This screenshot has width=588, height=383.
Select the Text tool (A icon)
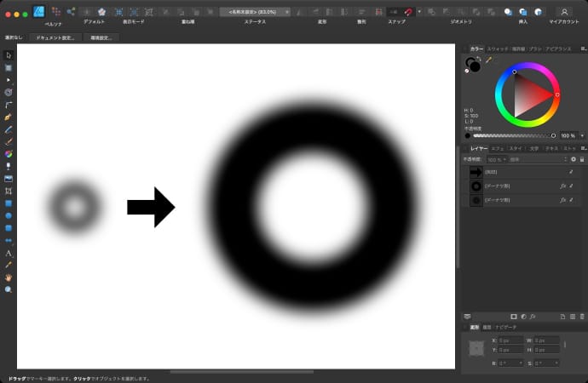(9, 253)
